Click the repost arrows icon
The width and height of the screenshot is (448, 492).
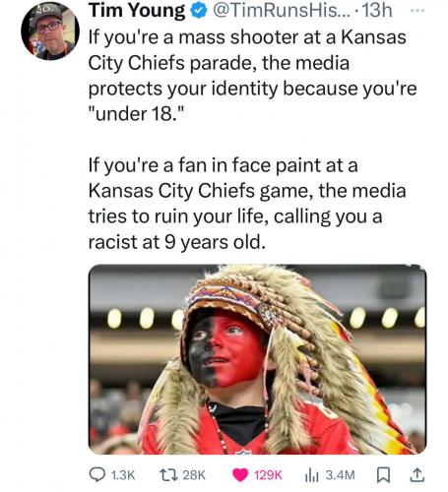pos(168,474)
